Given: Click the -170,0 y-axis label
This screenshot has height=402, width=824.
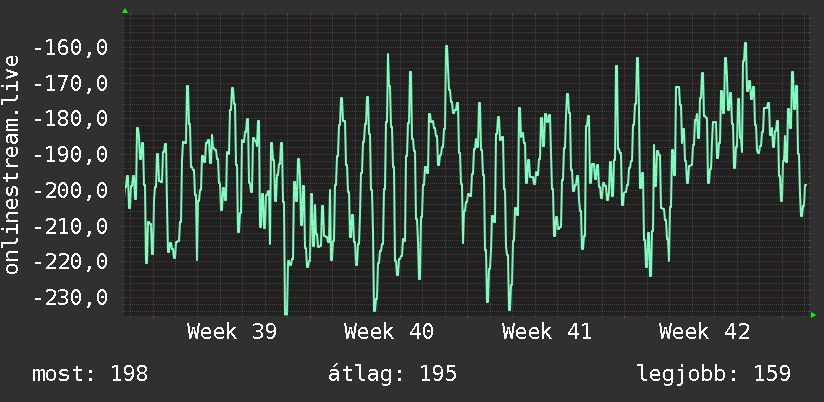Looking at the screenshot, I should click(70, 84).
